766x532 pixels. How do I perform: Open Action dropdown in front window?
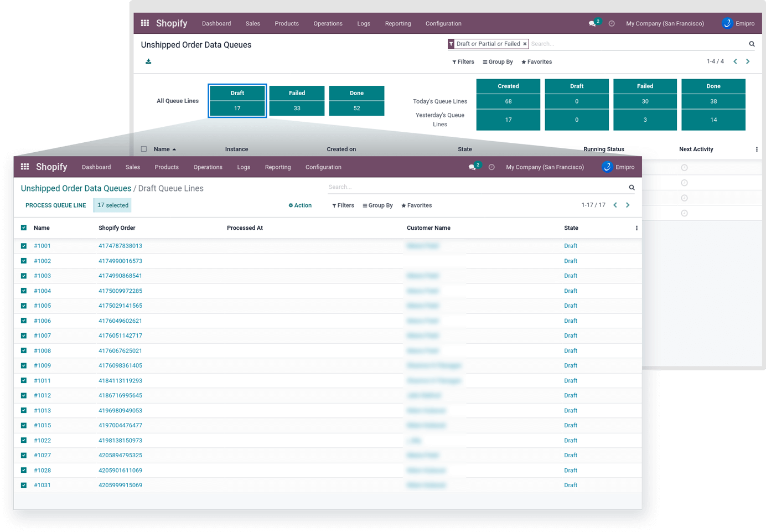pyautogui.click(x=300, y=205)
